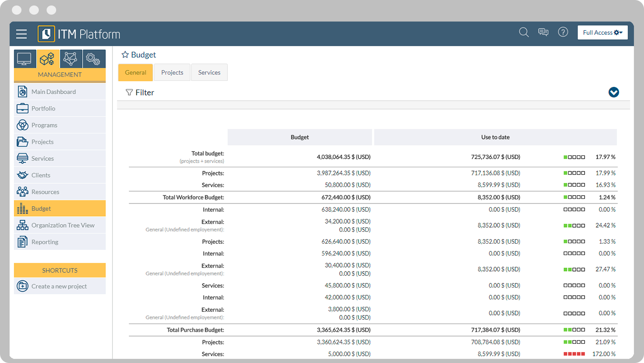Screen dimensions: 644x363
Task: Open the search icon in header
Action: coord(524,32)
